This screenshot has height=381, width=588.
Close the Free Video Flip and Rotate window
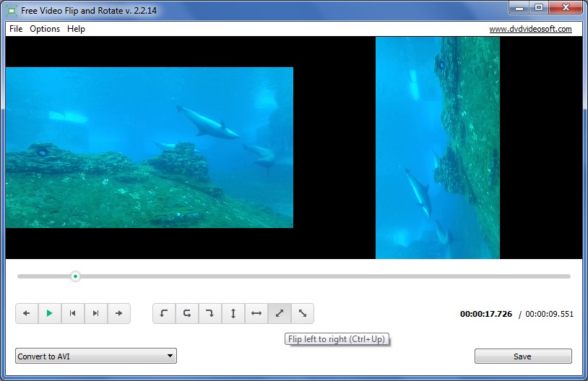pyautogui.click(x=566, y=7)
